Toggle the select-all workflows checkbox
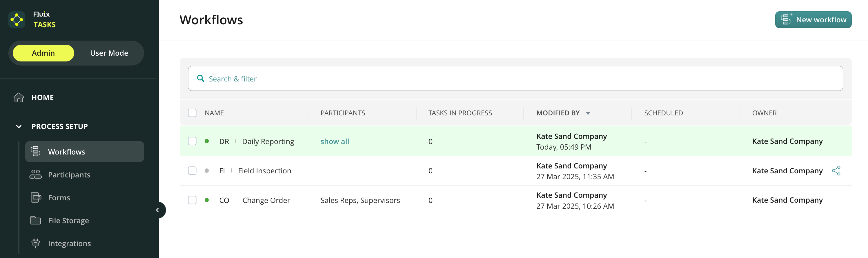The width and height of the screenshot is (868, 258). (x=192, y=113)
